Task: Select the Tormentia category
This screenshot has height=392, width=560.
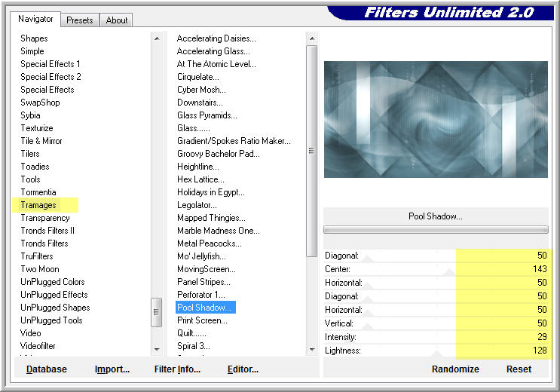Action: pos(38,192)
